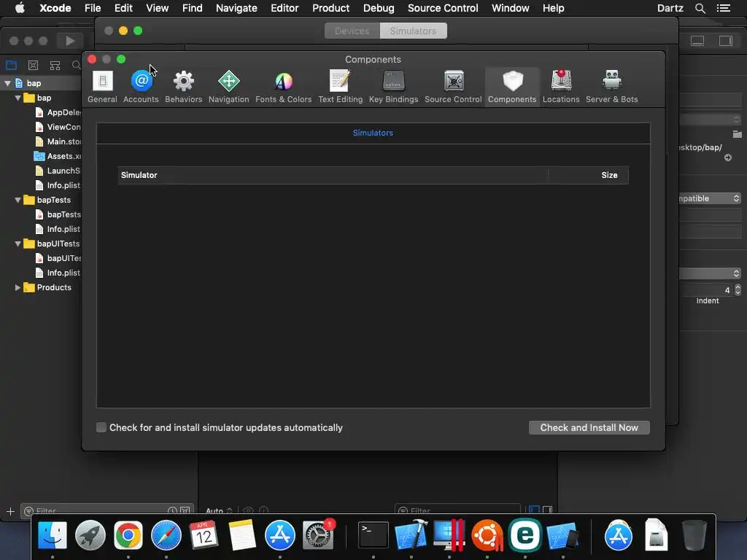
Task: Enable automatic simulator updates checkbox
Action: [101, 427]
